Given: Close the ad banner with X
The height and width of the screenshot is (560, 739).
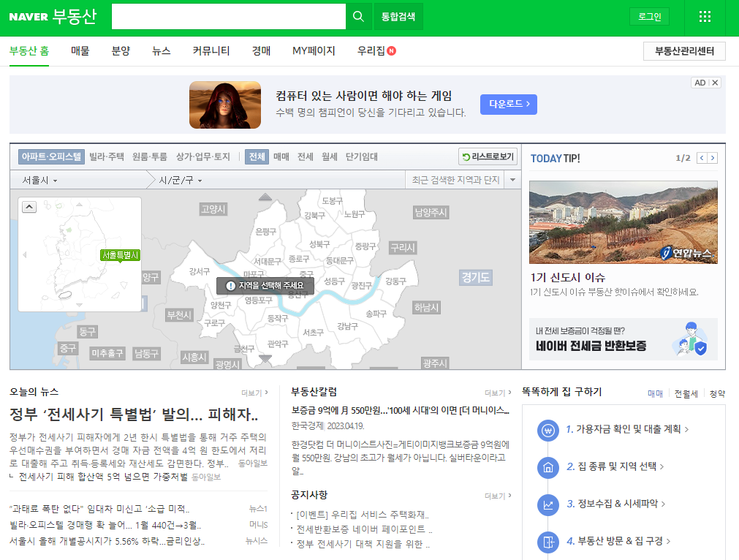Looking at the screenshot, I should [x=715, y=83].
